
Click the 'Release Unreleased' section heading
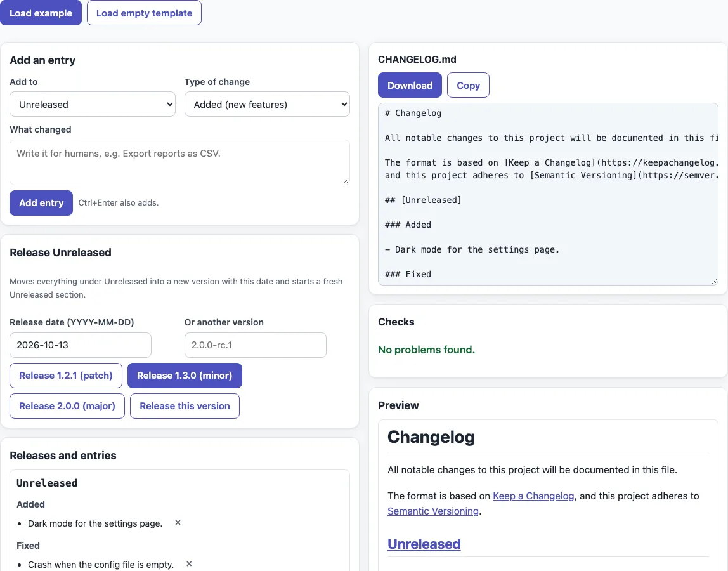[x=60, y=253]
